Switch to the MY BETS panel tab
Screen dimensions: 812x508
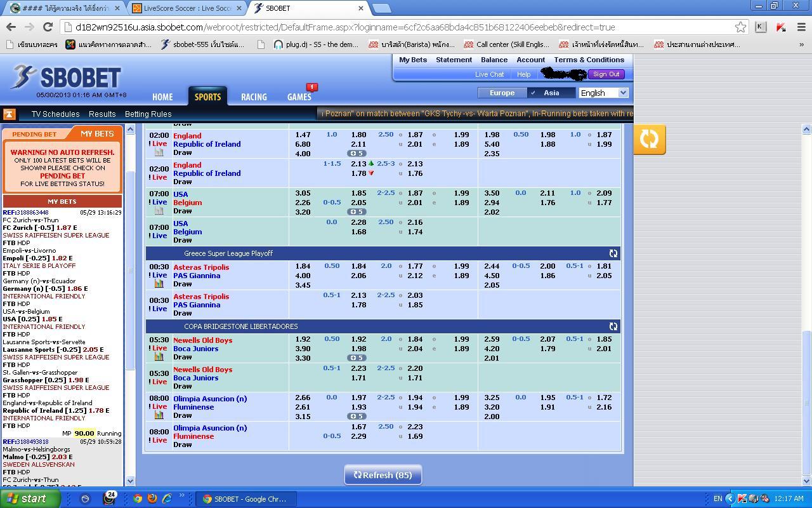(x=97, y=133)
